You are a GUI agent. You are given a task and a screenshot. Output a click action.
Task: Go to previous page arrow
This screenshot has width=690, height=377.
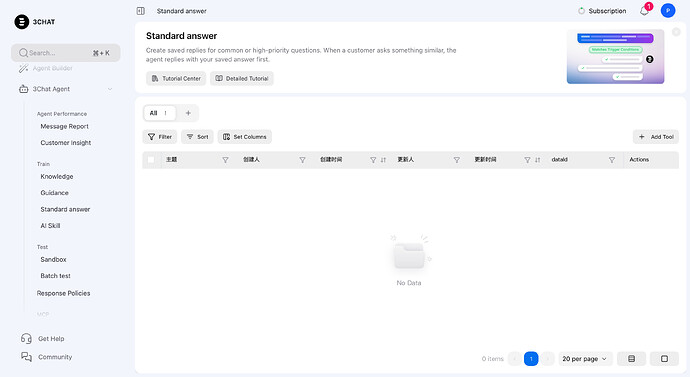coord(514,359)
